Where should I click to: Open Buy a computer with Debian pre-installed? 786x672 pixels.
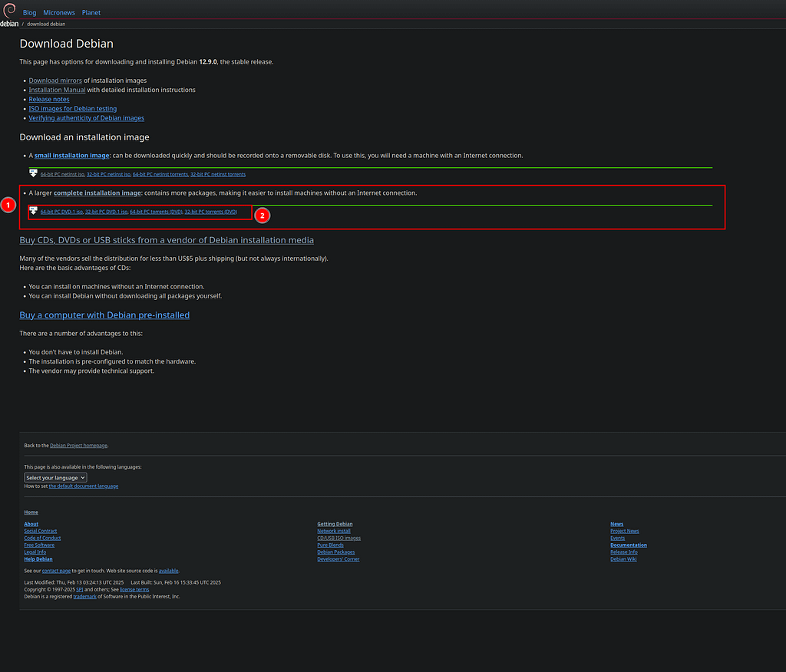coord(104,315)
